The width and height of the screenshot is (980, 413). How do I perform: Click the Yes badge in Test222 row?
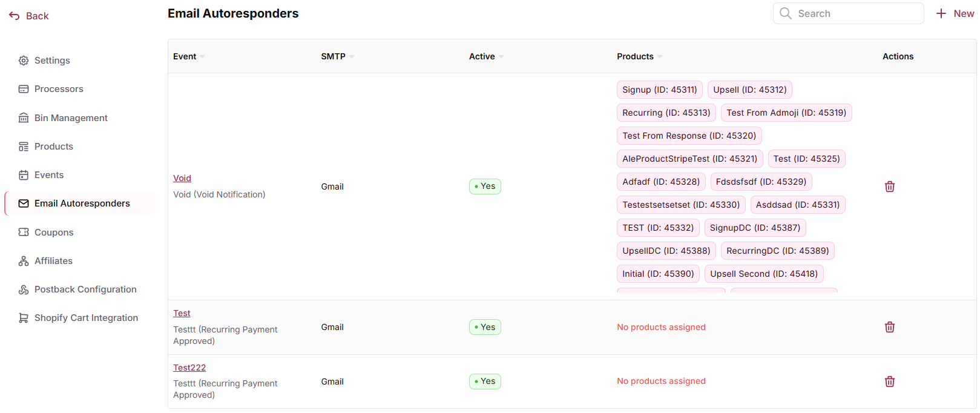pos(485,382)
